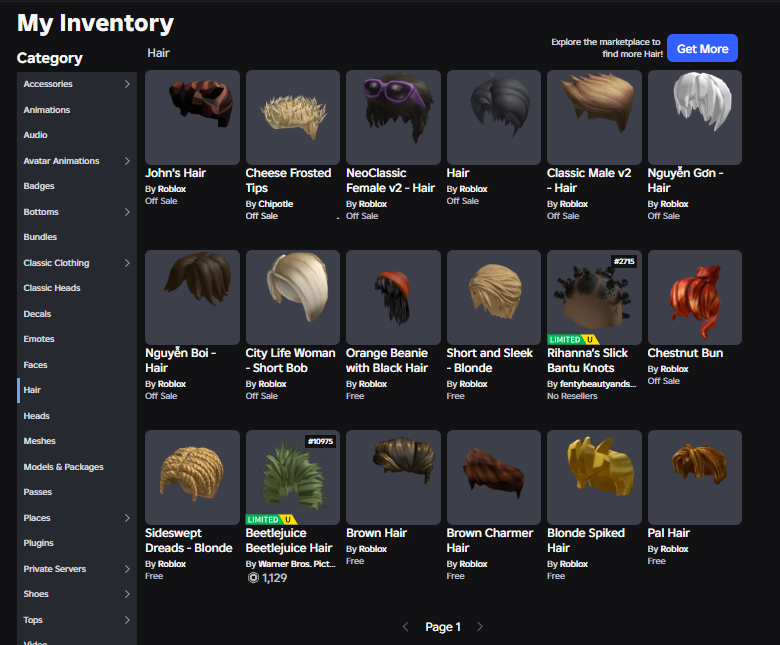Open City Life Woman Short Bob thumbnail
The image size is (780, 645).
(x=292, y=297)
